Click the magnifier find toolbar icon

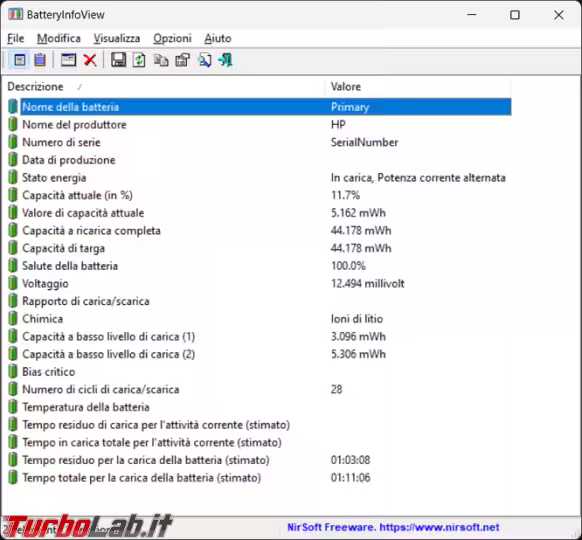(205, 60)
